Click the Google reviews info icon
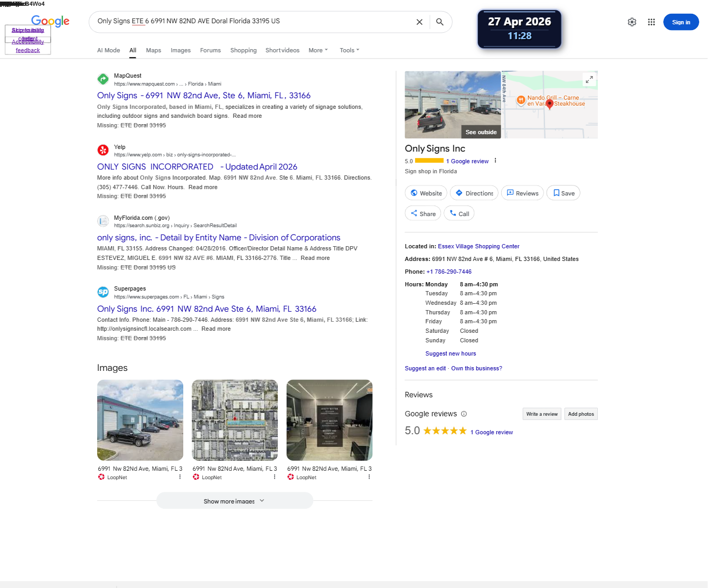The image size is (714, 588). coord(464,414)
